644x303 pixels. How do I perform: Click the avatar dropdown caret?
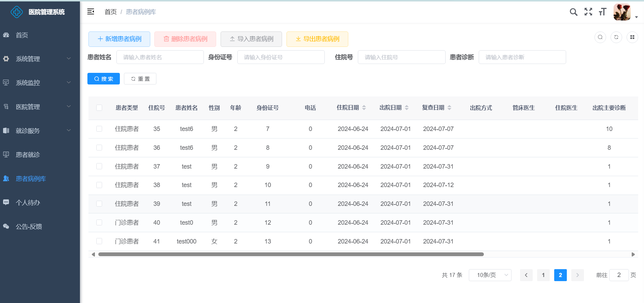(636, 17)
